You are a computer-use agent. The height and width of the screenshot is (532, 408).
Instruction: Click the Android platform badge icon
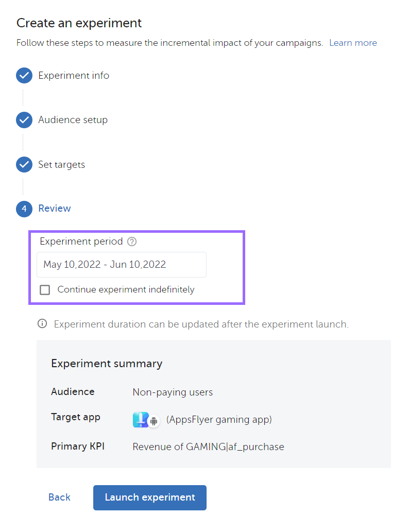click(x=154, y=421)
